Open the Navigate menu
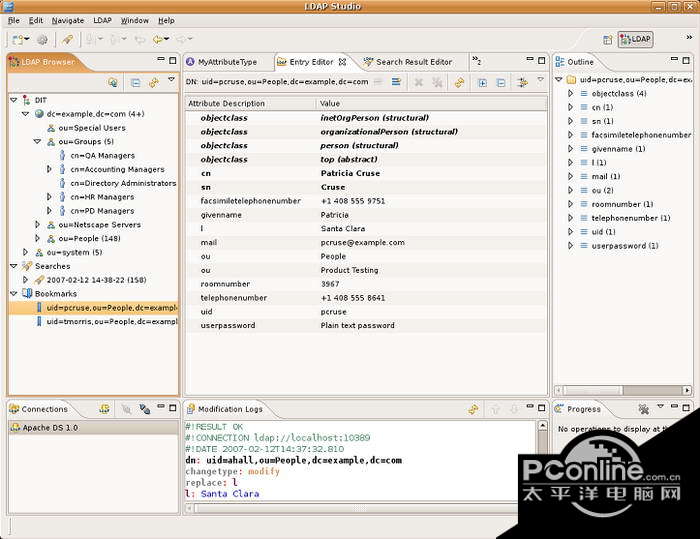Image resolution: width=700 pixels, height=539 pixels. [68, 20]
